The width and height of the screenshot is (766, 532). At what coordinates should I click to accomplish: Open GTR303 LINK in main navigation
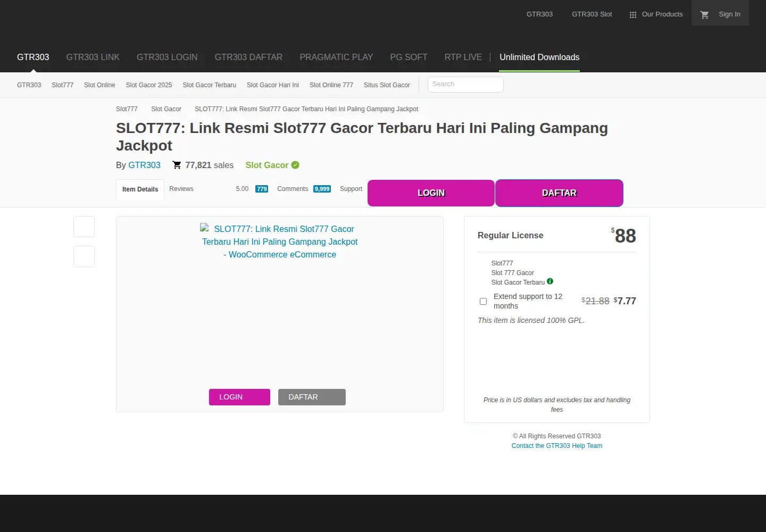click(x=93, y=57)
